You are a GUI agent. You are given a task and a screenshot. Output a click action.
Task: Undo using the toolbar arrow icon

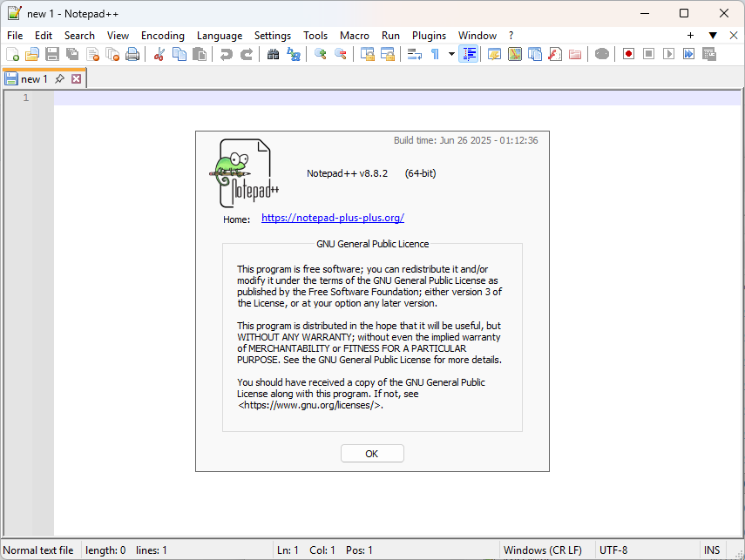(225, 53)
